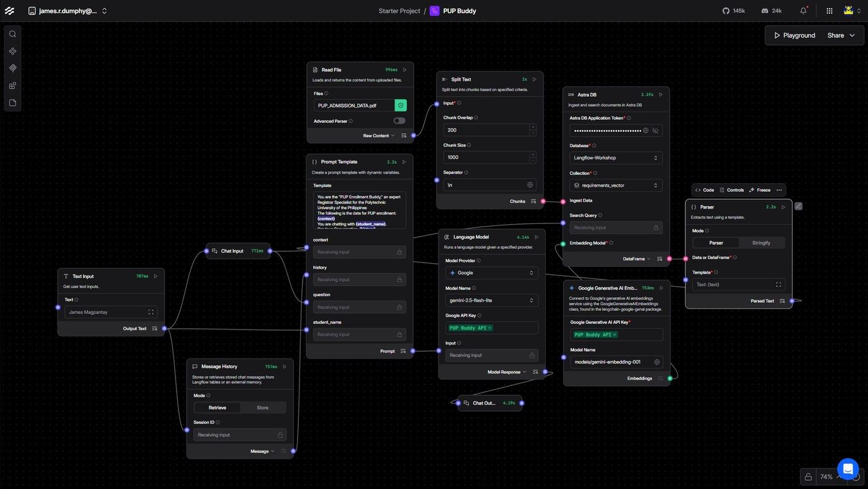Run the Text Input component
The height and width of the screenshot is (489, 868).
[x=156, y=276]
